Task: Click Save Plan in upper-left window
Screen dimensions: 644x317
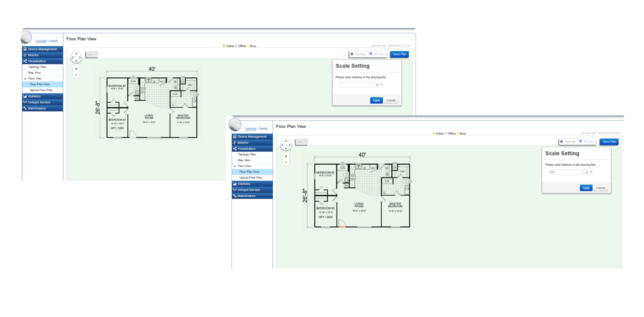Action: click(x=400, y=54)
